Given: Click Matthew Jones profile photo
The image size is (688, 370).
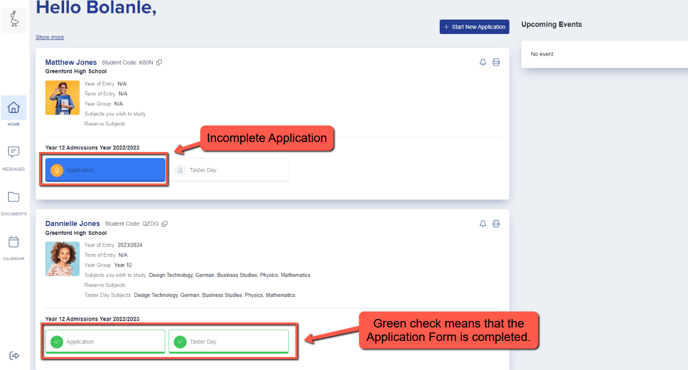Looking at the screenshot, I should pos(62,97).
